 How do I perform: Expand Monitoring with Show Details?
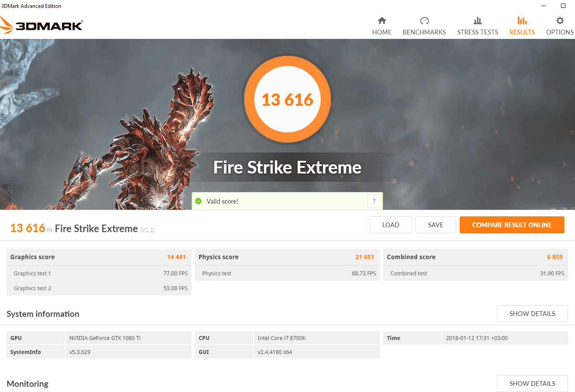tap(532, 383)
